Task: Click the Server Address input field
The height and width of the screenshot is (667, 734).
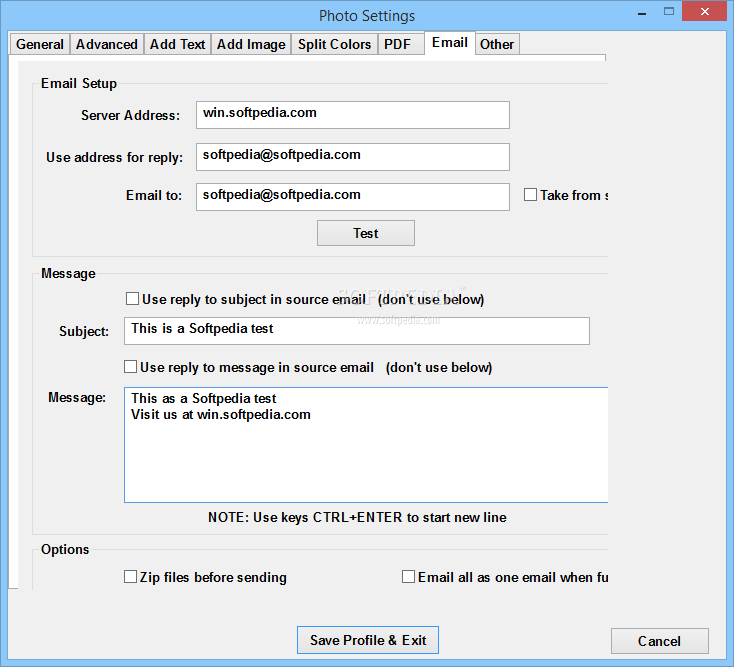Action: pos(352,115)
